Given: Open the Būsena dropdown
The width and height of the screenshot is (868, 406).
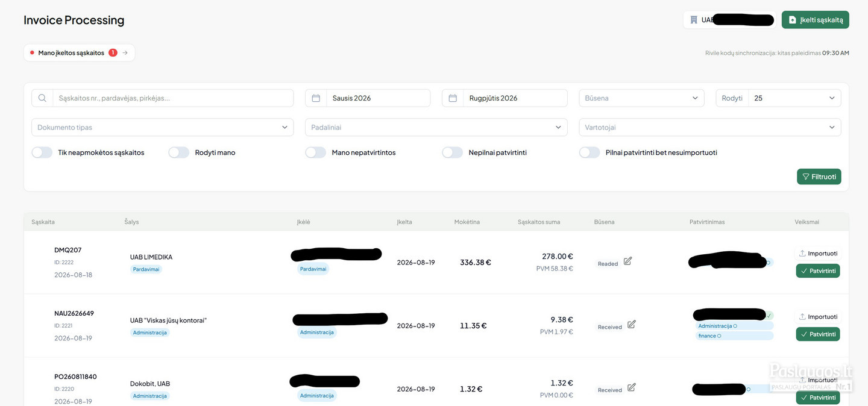Looking at the screenshot, I should (x=641, y=98).
